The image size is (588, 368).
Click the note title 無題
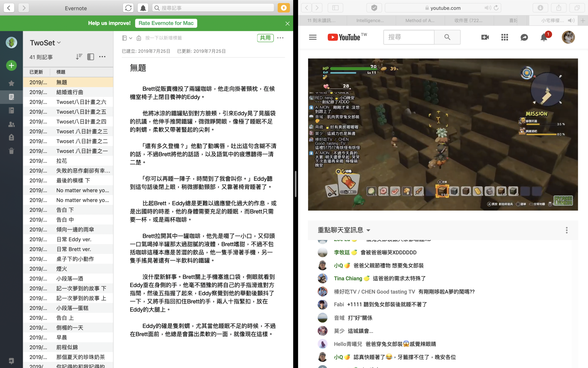point(138,68)
